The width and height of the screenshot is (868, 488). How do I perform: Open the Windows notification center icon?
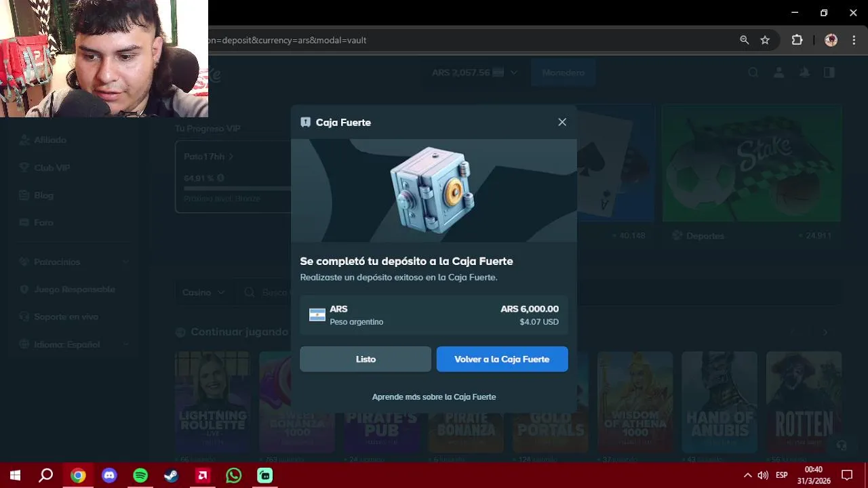point(847,475)
